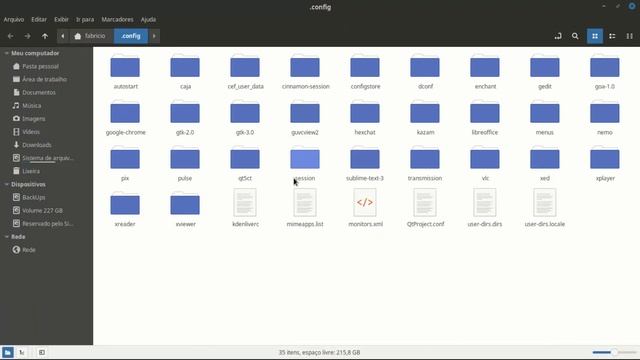Screen dimensions: 640x360
Task: Select the monitors.xml file
Action: [365, 208]
